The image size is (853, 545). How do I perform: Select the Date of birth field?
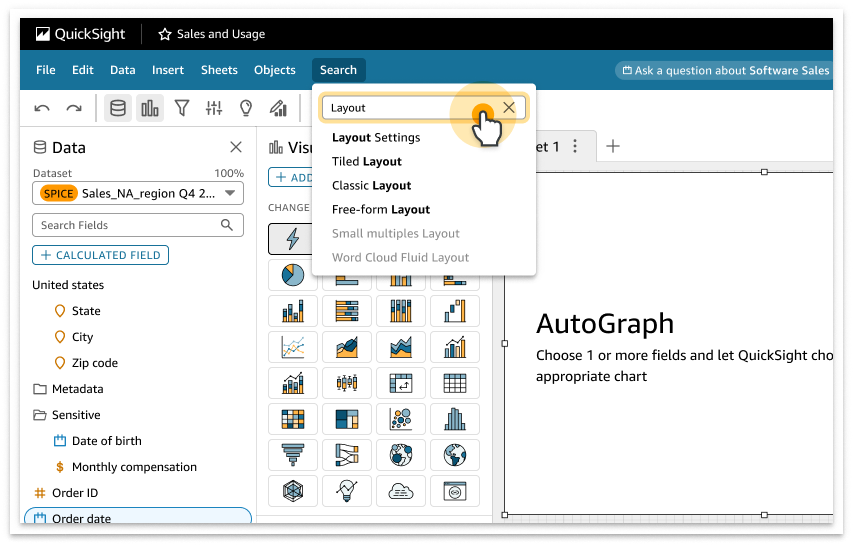coord(98,441)
